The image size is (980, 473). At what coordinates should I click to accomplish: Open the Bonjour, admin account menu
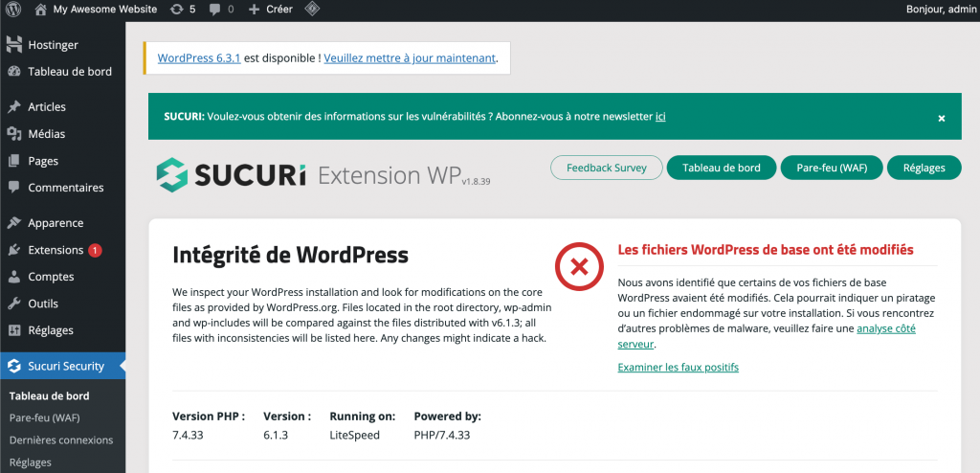[939, 10]
